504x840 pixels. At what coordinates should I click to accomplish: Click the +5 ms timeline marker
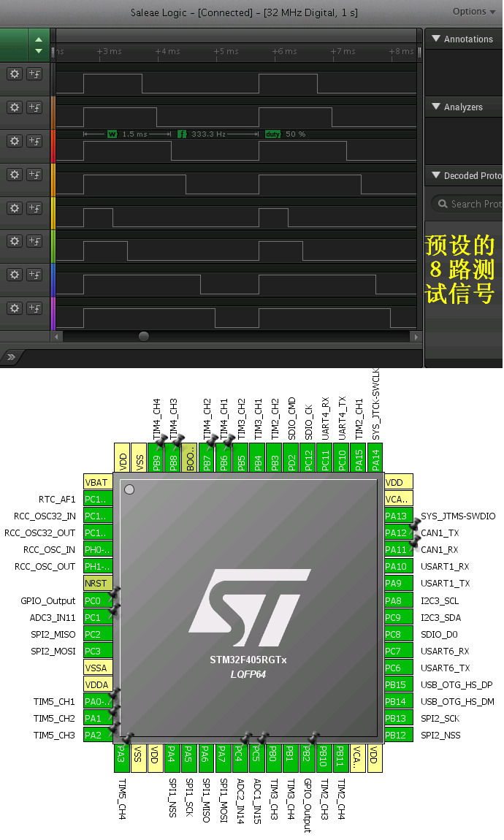[x=226, y=51]
